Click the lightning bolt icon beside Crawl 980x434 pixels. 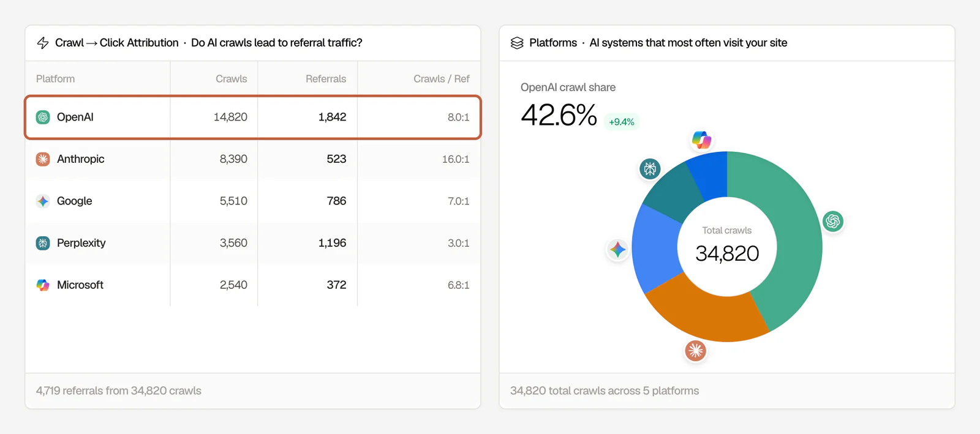43,43
